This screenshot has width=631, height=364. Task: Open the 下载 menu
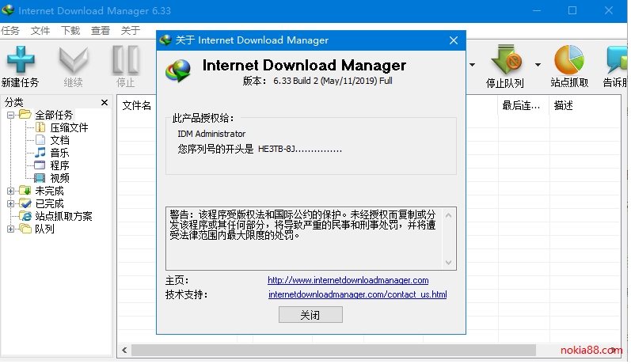click(x=70, y=31)
